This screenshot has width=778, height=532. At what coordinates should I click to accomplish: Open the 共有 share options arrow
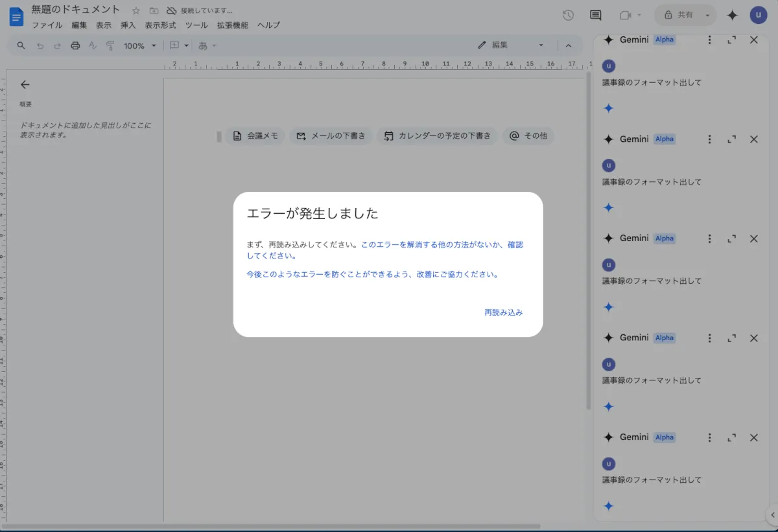(707, 15)
